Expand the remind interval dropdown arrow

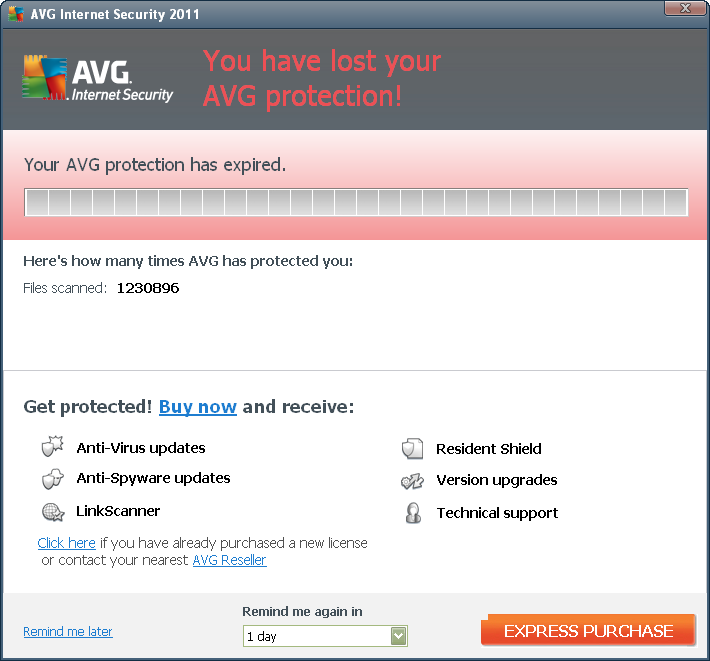click(398, 636)
